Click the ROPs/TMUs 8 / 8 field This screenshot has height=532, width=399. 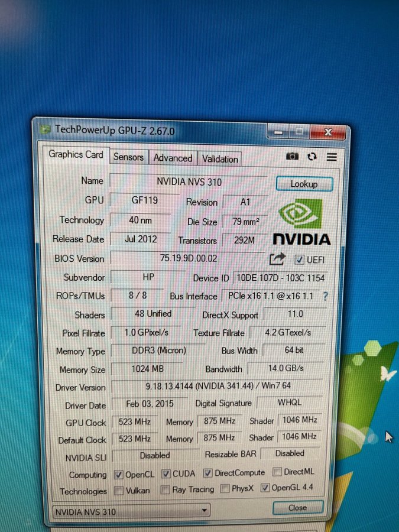pyautogui.click(x=137, y=296)
